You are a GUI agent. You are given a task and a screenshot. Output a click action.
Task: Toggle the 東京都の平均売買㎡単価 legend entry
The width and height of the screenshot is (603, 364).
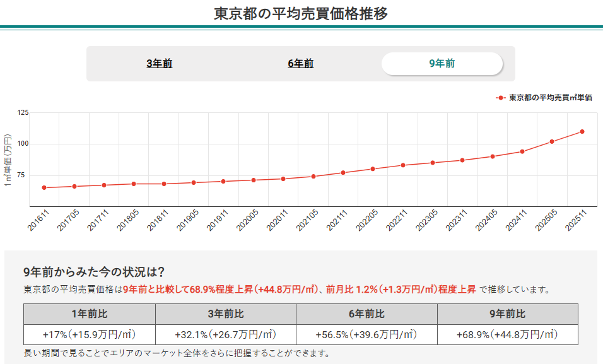(552, 98)
